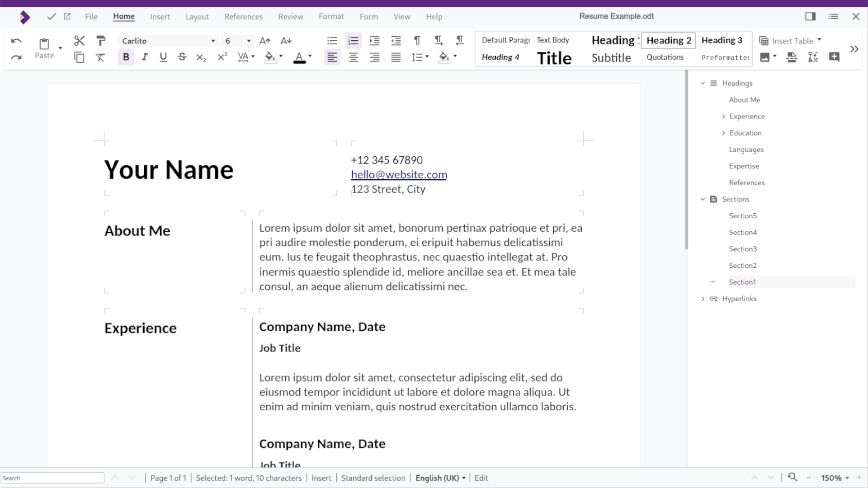This screenshot has width=868, height=488.
Task: Toggle Underline formatting
Action: 163,57
